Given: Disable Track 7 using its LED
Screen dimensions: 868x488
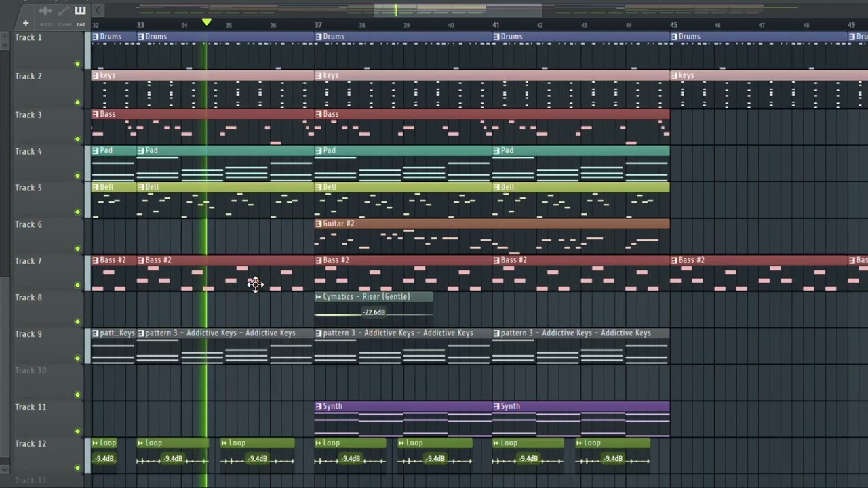Looking at the screenshot, I should coord(77,285).
